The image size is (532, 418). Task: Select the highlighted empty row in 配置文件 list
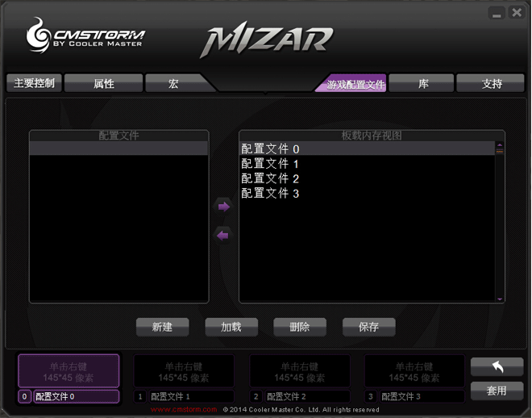118,148
